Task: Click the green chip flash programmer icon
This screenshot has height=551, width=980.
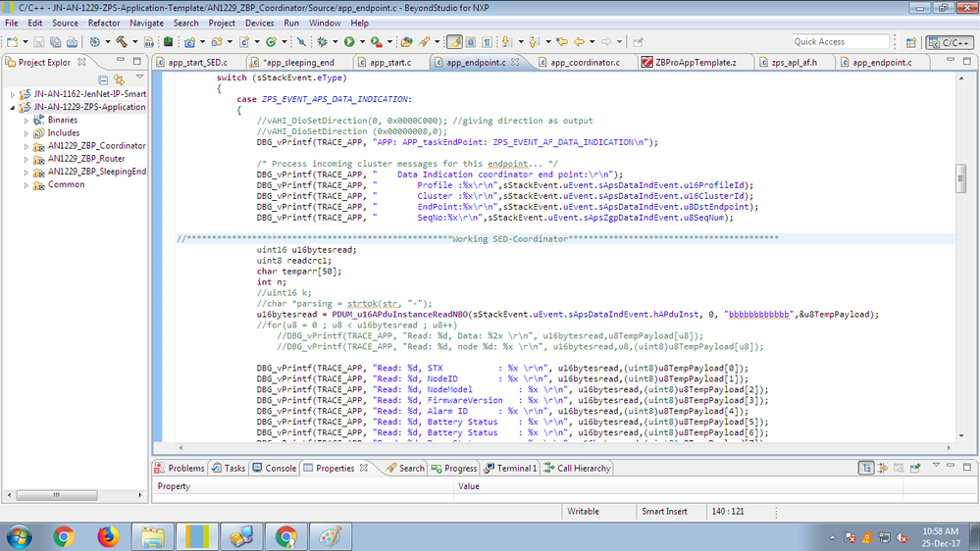Action: coord(168,42)
